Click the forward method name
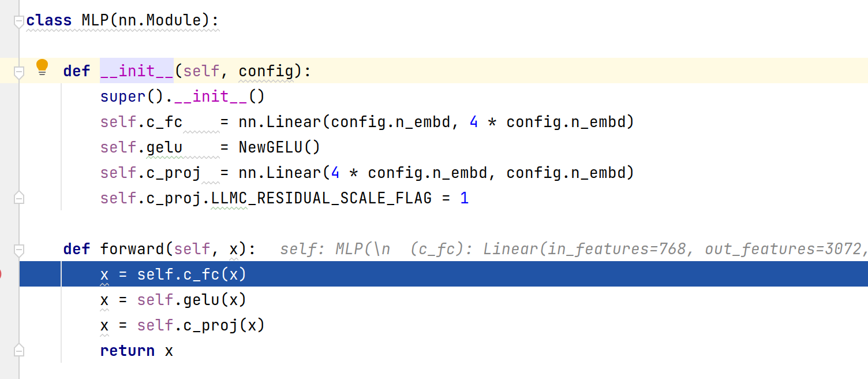This screenshot has width=868, height=379. tap(132, 249)
